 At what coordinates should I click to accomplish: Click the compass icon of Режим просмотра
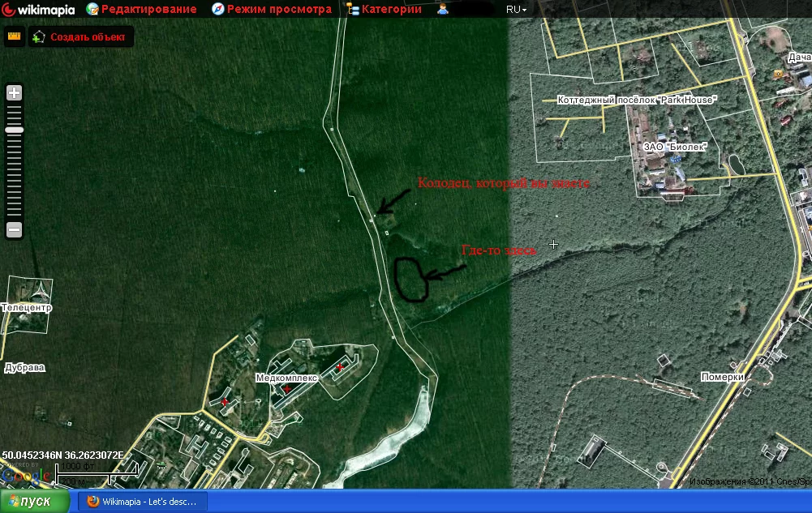coord(218,9)
